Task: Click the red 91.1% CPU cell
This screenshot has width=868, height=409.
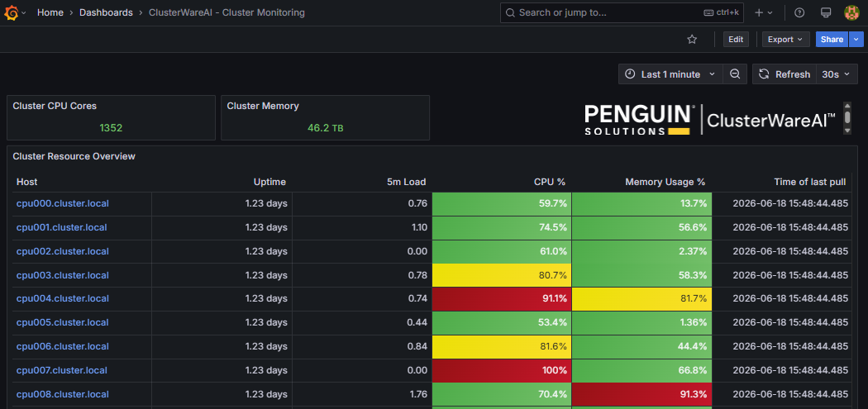Action: point(502,298)
